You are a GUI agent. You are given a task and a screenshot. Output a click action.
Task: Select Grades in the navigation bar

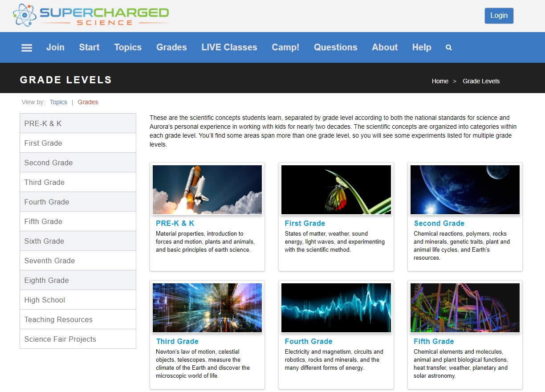point(171,47)
